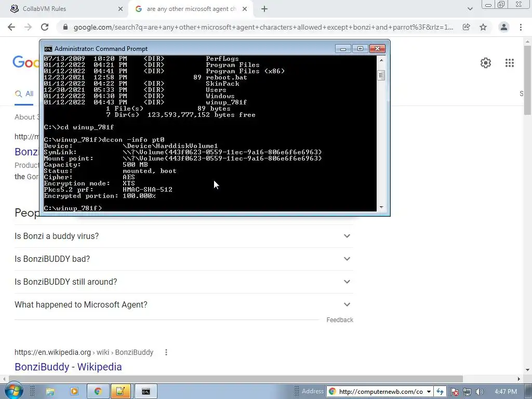Image resolution: width=532 pixels, height=399 pixels.
Task: Click 'Encrypted portion: 100.000%' line
Action: 100,196
